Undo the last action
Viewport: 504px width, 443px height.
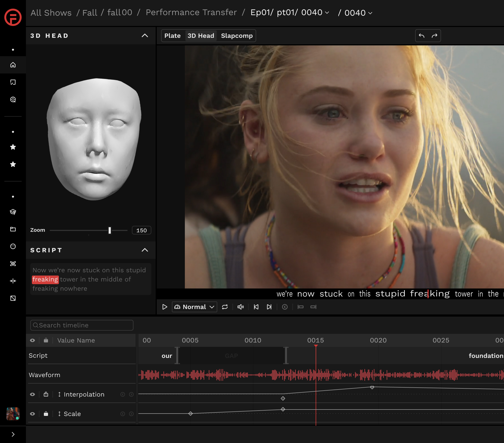[x=422, y=36]
